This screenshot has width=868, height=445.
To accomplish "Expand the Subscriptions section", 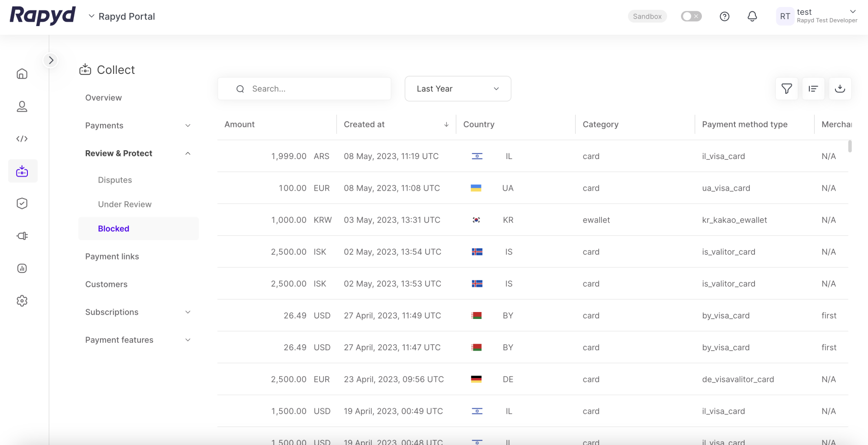I will pyautogui.click(x=138, y=312).
